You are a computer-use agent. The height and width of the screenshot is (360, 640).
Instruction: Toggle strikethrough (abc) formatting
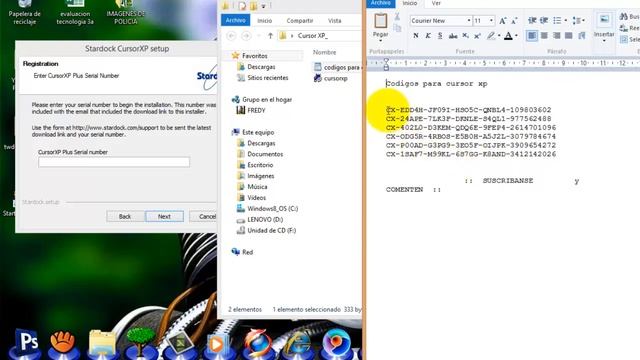(x=453, y=36)
